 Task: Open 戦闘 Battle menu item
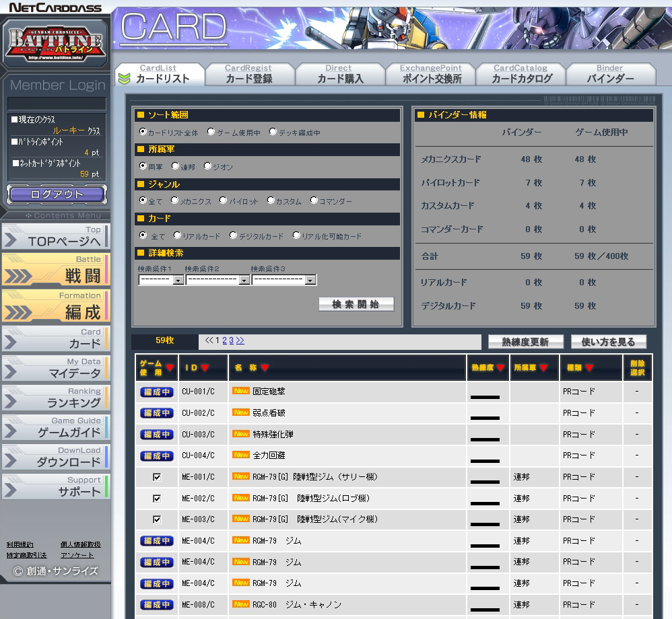[x=56, y=269]
